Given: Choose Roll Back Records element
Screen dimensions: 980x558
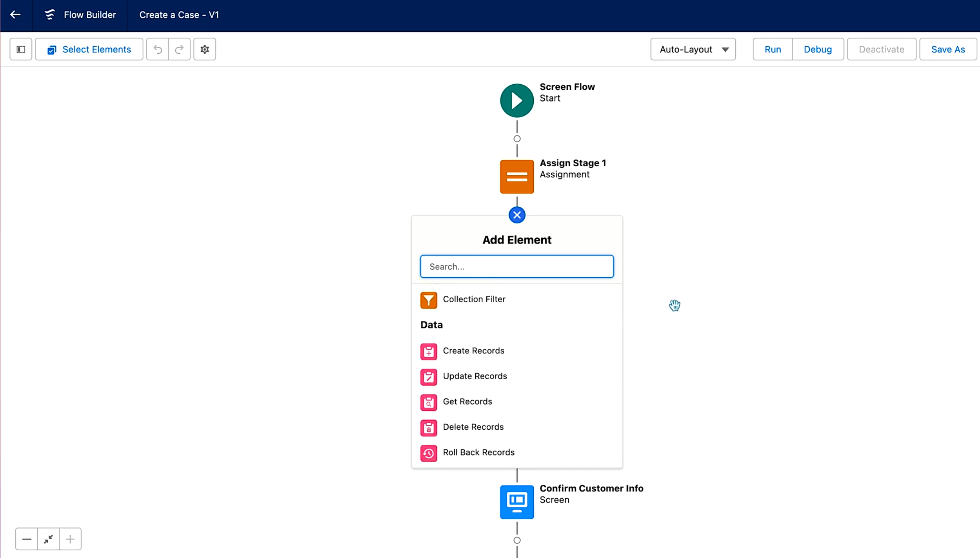Looking at the screenshot, I should (517, 453).
